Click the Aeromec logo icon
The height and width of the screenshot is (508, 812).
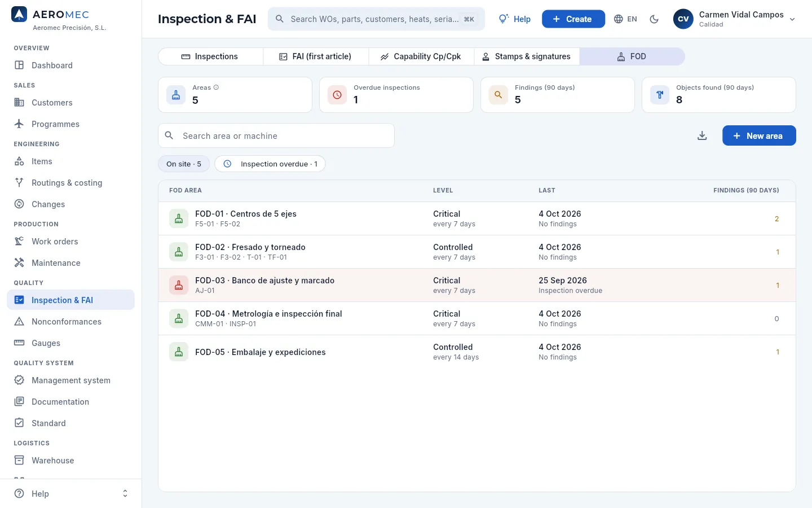tap(19, 15)
